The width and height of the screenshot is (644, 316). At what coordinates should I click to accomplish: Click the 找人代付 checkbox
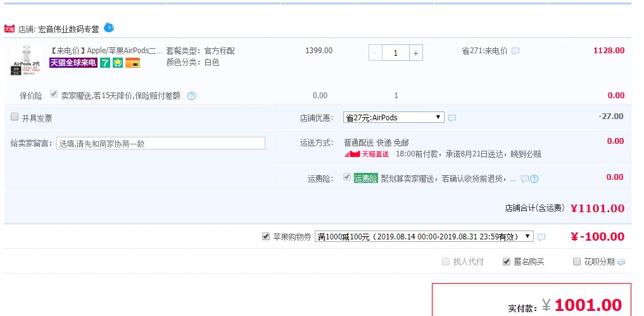(446, 262)
